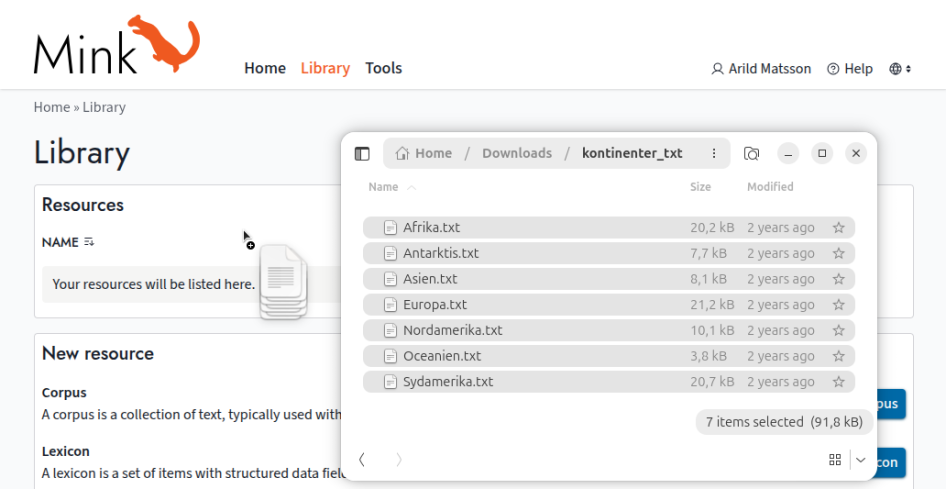Star the Asien.txt file
Screen dimensions: 946x489
[839, 279]
